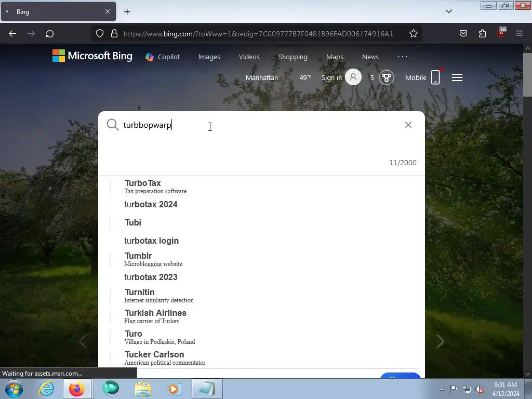Viewport: 532px width, 399px height.
Task: Open the Manhattan weather link
Action: coord(262,78)
